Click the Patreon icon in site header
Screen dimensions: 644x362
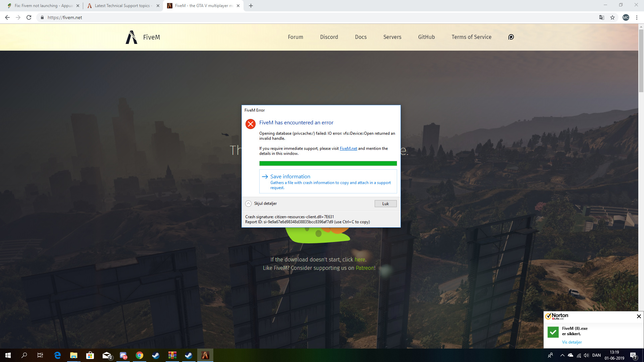click(511, 37)
